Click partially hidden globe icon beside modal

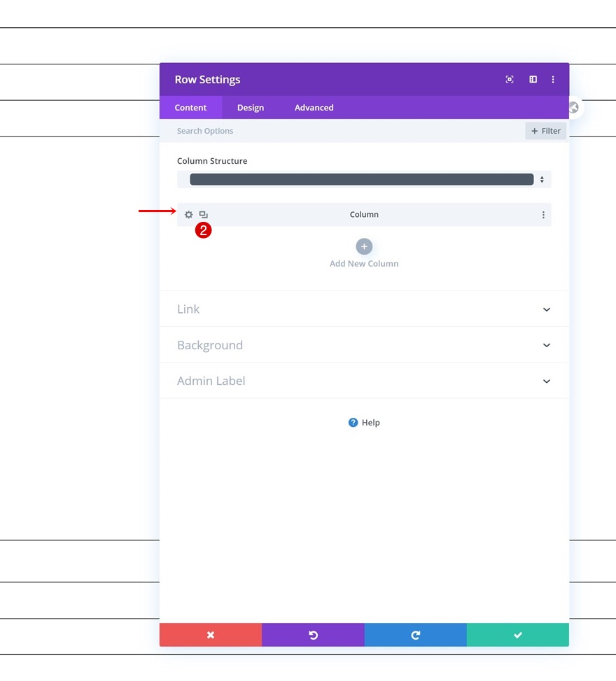[x=574, y=107]
